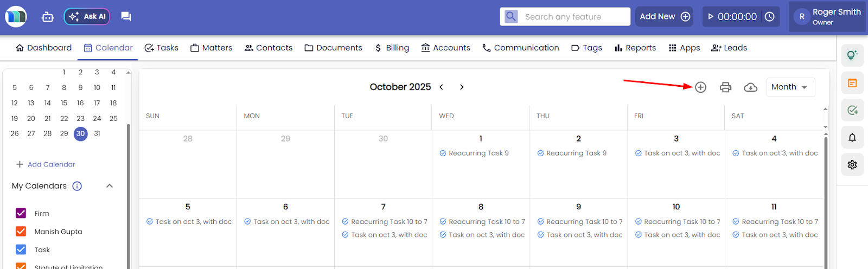Open the notes icon in right sidebar
Viewport: 868px width, 269px height.
pyautogui.click(x=852, y=83)
